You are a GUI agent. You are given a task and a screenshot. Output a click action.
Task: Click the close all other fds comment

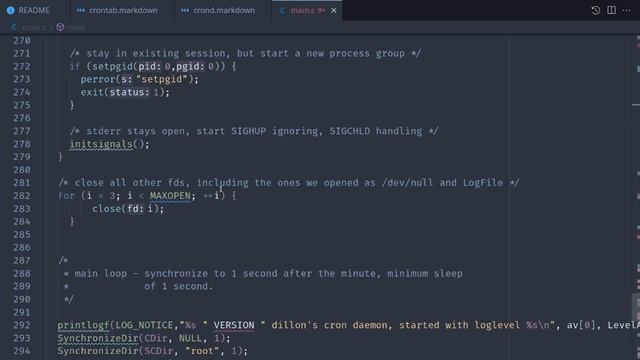289,183
